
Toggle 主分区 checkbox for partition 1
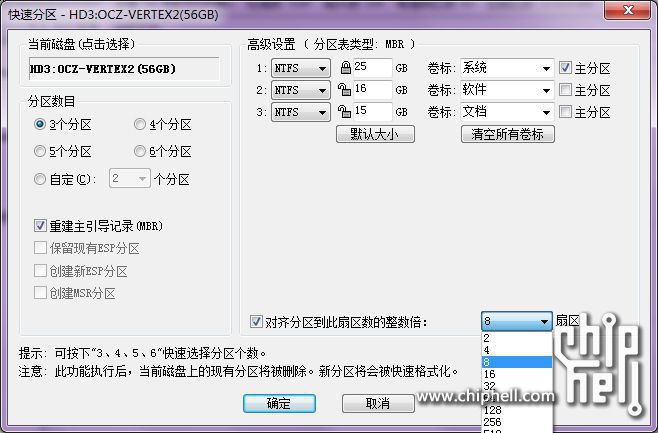[565, 68]
